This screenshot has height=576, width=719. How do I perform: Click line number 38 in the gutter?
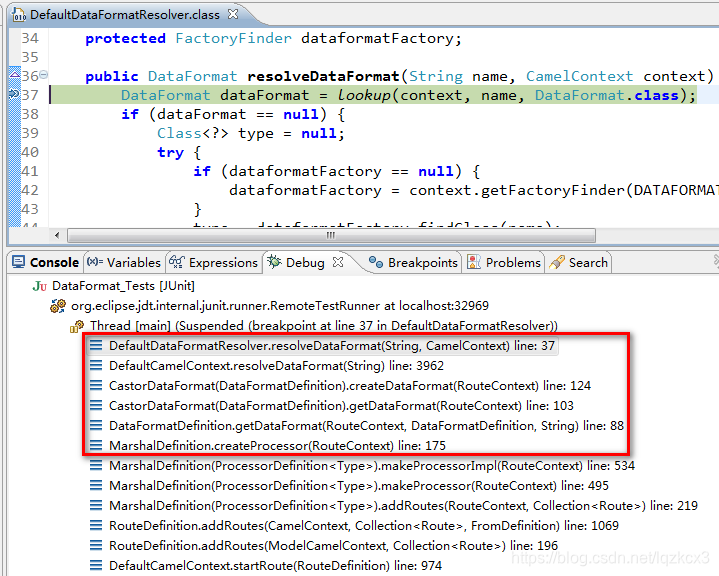coord(30,114)
